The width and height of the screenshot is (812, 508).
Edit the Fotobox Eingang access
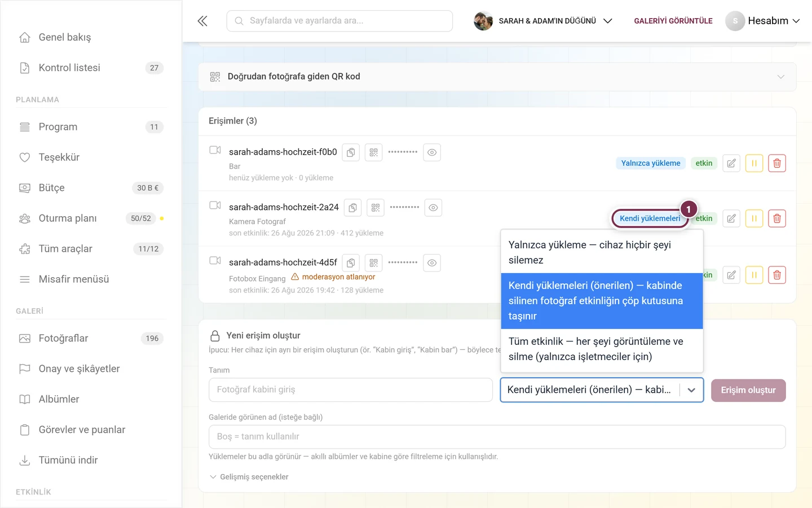pyautogui.click(x=731, y=275)
